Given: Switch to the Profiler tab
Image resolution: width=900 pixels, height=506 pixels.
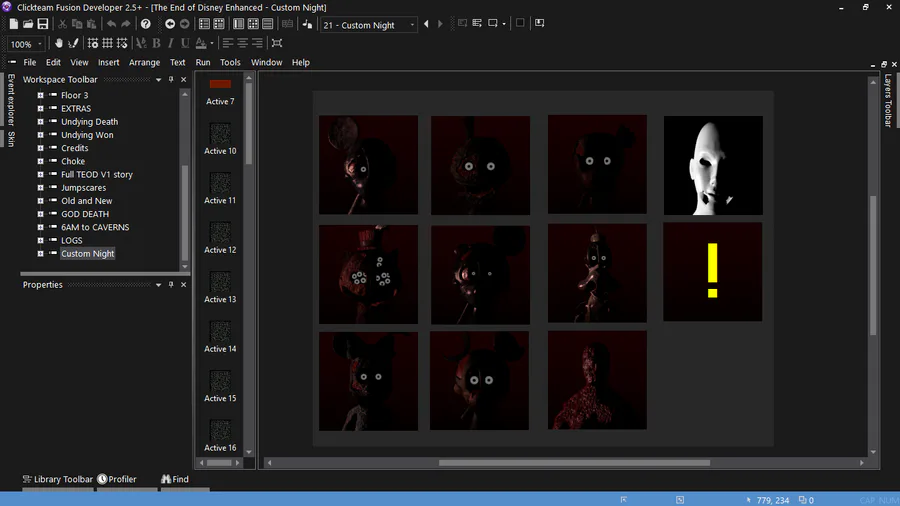Looking at the screenshot, I should click(x=117, y=479).
